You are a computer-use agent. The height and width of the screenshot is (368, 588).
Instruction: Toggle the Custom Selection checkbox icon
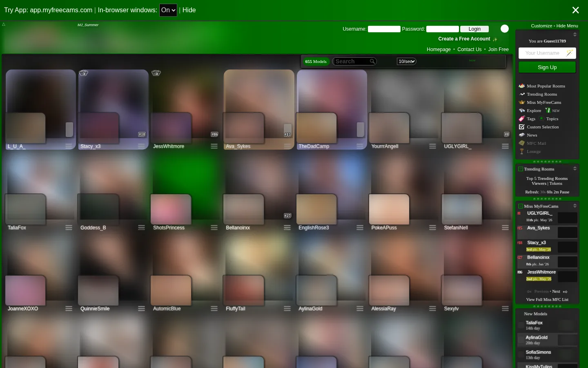tap(521, 127)
